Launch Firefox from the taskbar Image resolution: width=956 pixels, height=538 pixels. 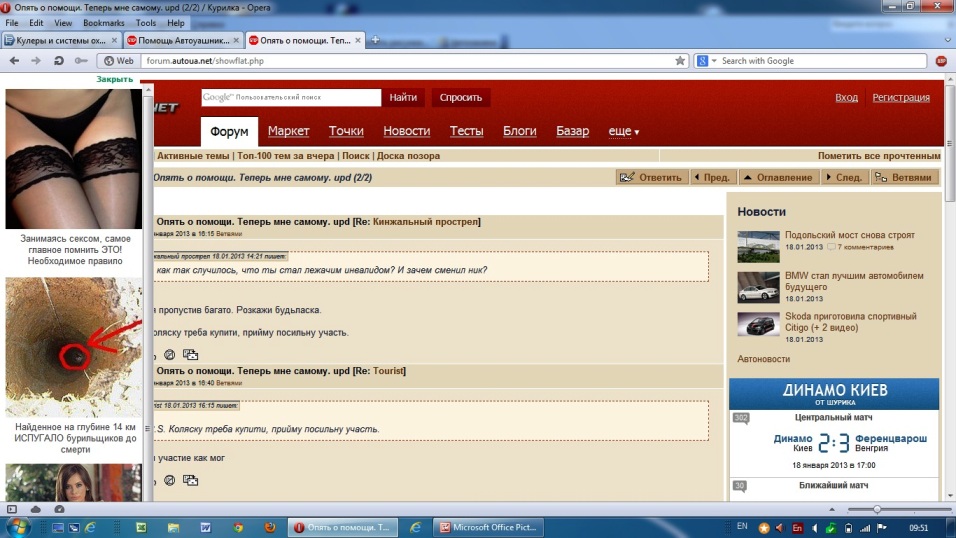point(270,526)
